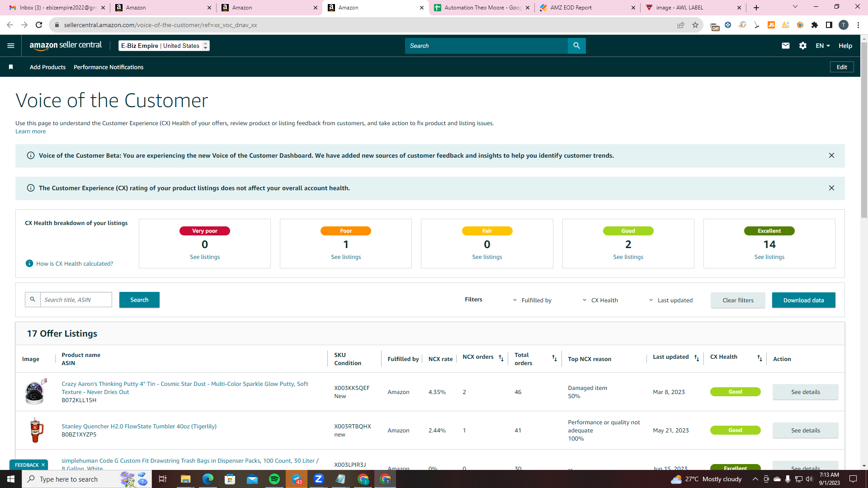Click the Edit button in navigation bar
This screenshot has height=488, width=868.
point(842,67)
